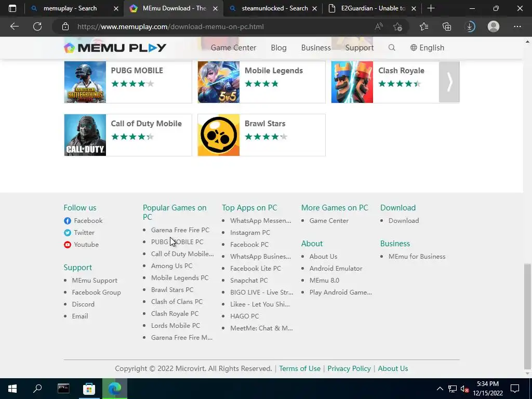Screen dimensions: 532x399
Task: Open the Support navigation item
Action: pos(360,48)
